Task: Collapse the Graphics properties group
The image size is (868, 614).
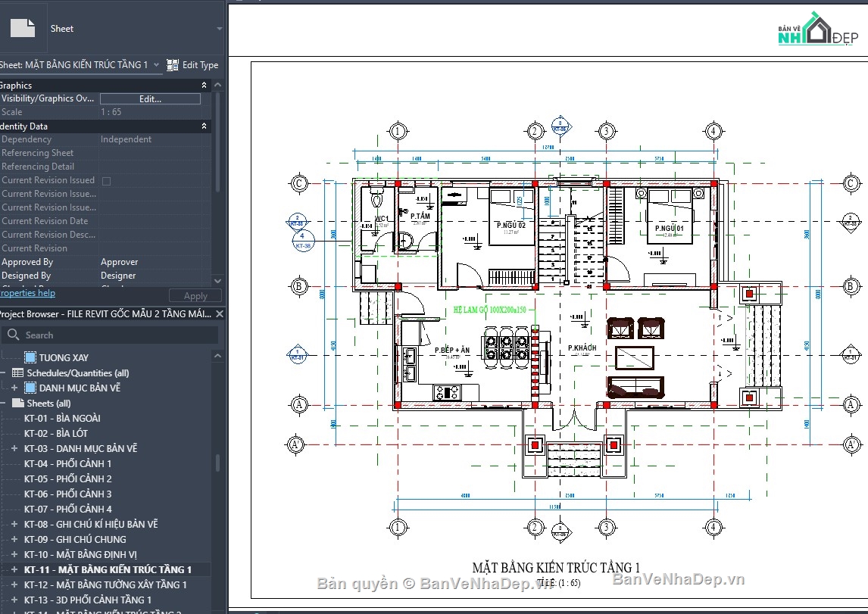Action: [x=204, y=86]
